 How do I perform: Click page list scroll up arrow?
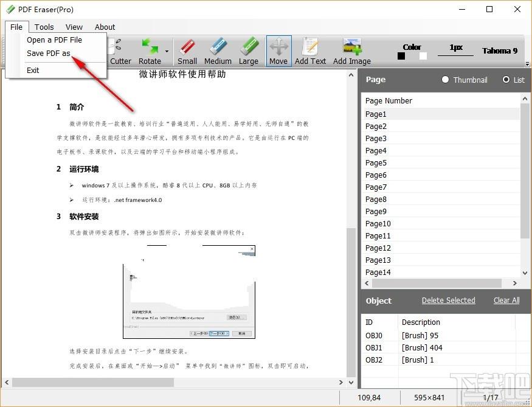click(525, 99)
